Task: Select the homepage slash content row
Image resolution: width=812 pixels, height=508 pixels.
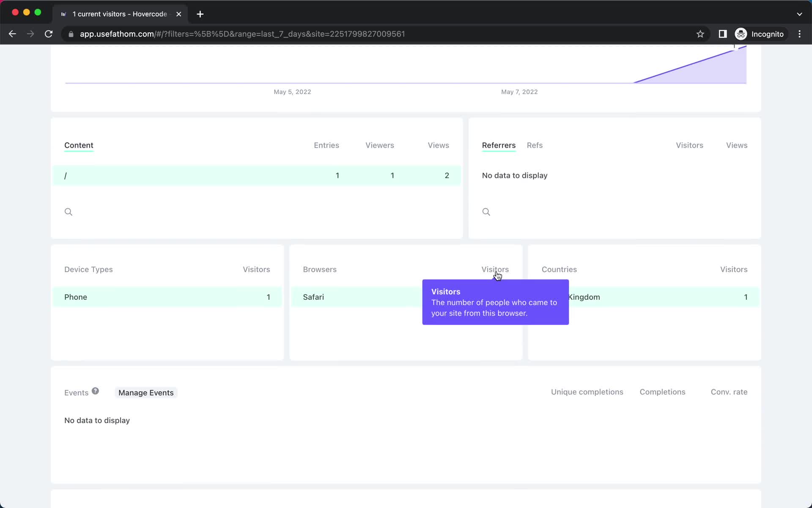Action: click(x=257, y=176)
